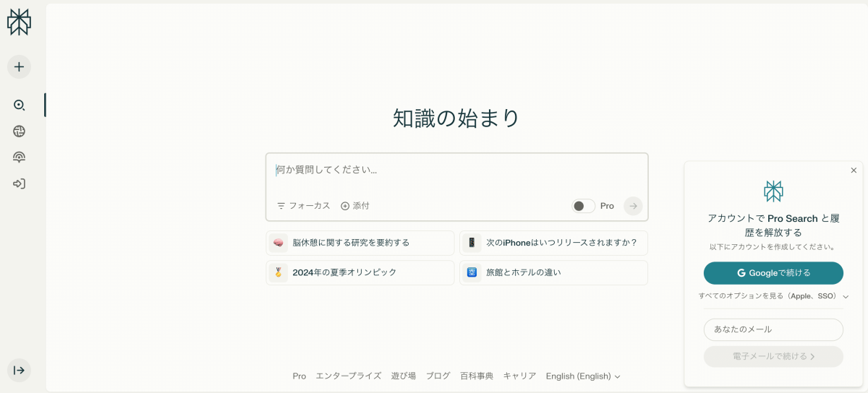Open the English (English) language dropdown

[x=583, y=376]
